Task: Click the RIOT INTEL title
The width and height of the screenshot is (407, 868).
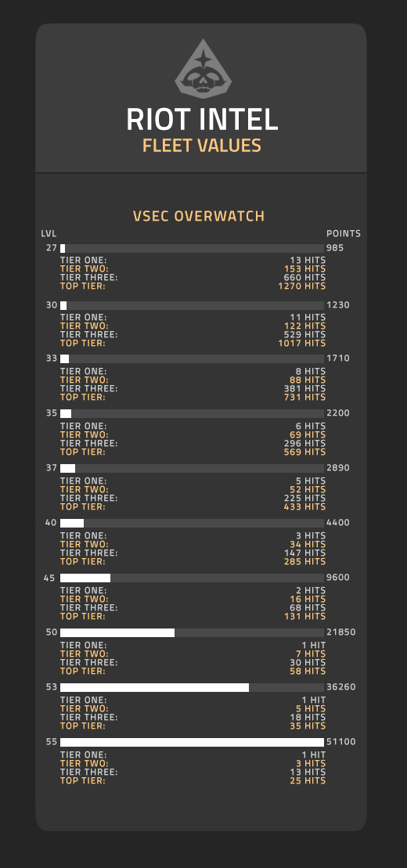Action: coord(202,120)
